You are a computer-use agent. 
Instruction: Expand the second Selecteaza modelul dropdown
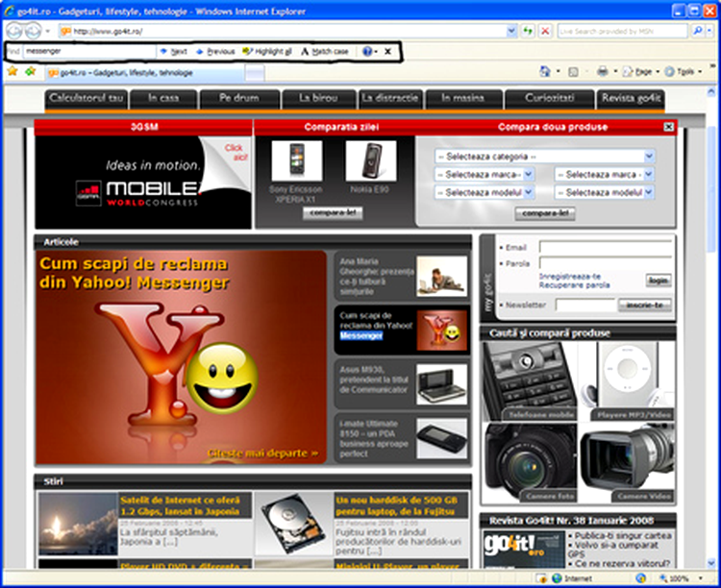[605, 192]
